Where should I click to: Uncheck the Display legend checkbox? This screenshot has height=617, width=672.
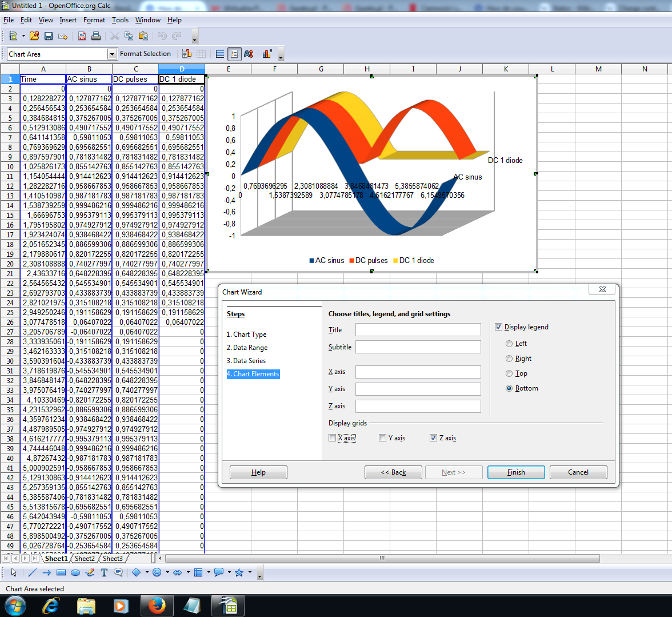click(498, 327)
